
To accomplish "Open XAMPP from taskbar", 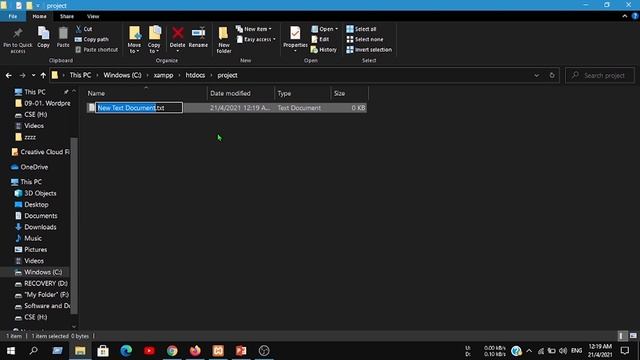I will tap(218, 351).
